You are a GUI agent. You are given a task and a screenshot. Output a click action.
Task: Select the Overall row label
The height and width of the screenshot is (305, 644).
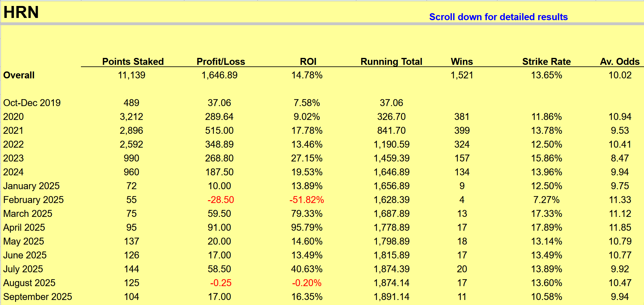click(19, 75)
